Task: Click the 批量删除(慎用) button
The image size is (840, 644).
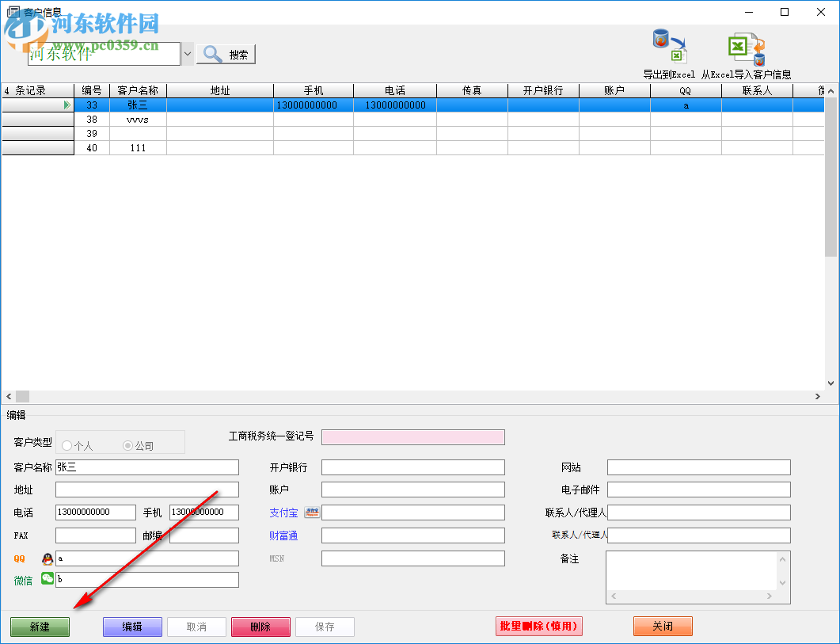Action: tap(539, 627)
